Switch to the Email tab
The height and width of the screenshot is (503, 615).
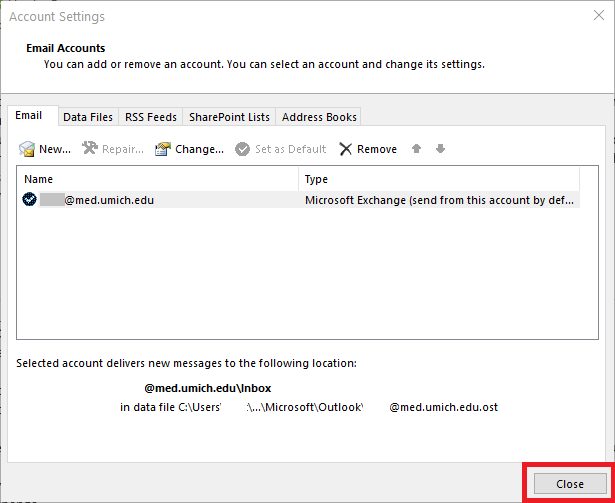point(29,116)
